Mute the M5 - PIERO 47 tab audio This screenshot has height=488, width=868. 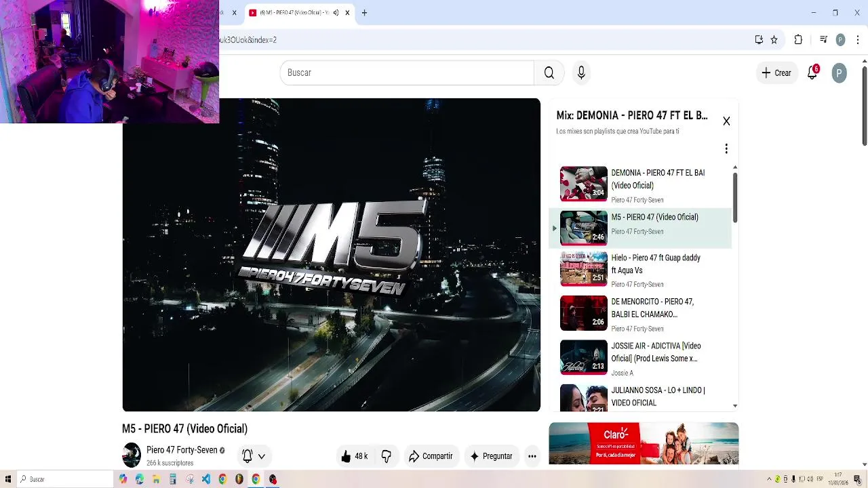(x=336, y=13)
